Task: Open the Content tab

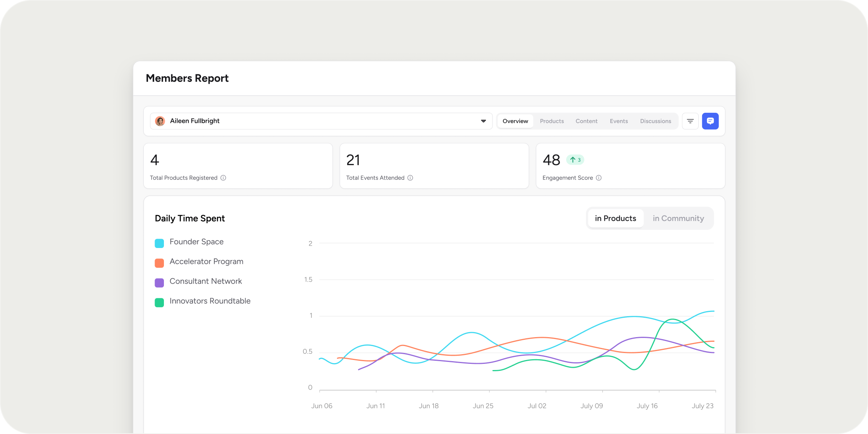Action: coord(587,121)
